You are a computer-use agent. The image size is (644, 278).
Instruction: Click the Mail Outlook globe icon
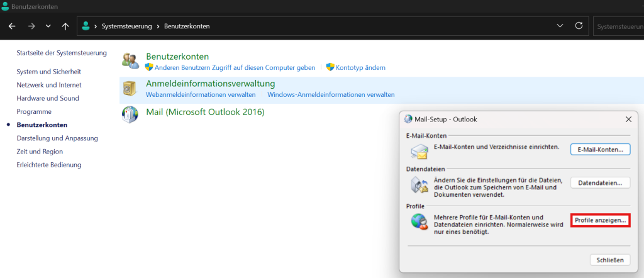pos(130,114)
